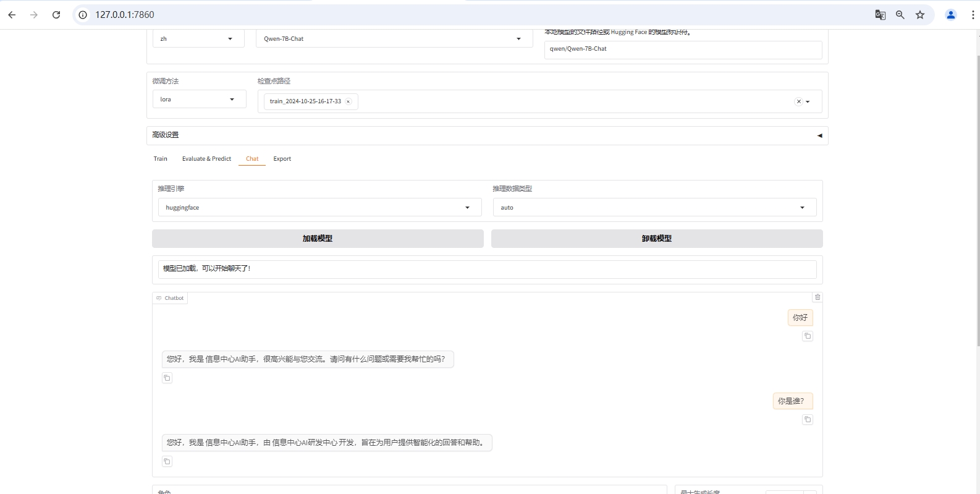The height and width of the screenshot is (494, 980).
Task: Click the 卸载模型 button
Action: point(656,239)
